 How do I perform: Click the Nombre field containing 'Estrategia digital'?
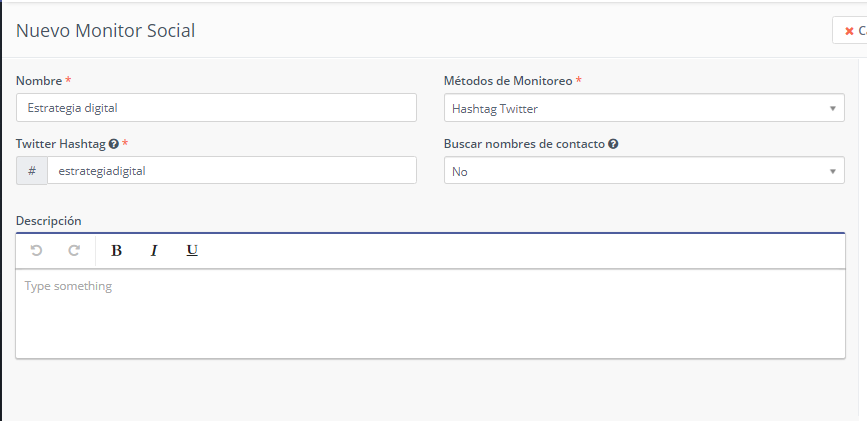(x=216, y=108)
